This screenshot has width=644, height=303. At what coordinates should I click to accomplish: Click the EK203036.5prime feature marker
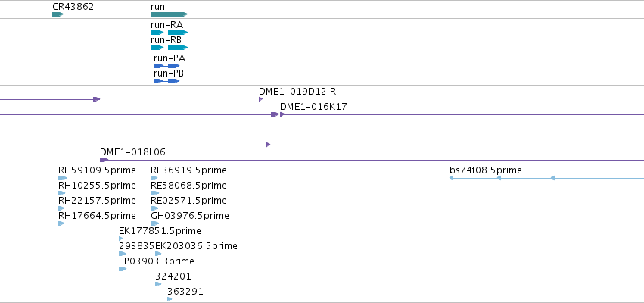[158, 254]
